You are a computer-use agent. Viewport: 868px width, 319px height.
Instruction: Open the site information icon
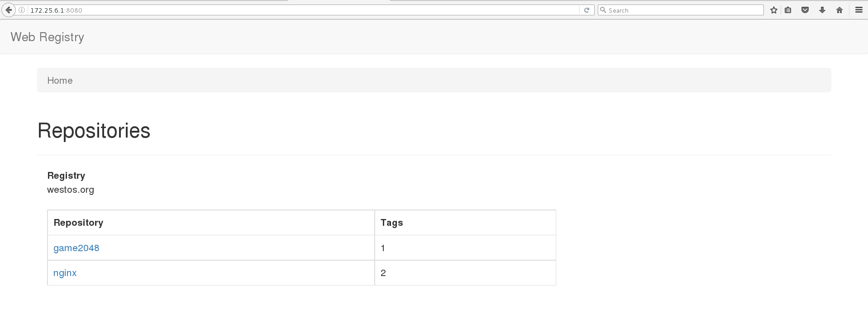tap(22, 10)
